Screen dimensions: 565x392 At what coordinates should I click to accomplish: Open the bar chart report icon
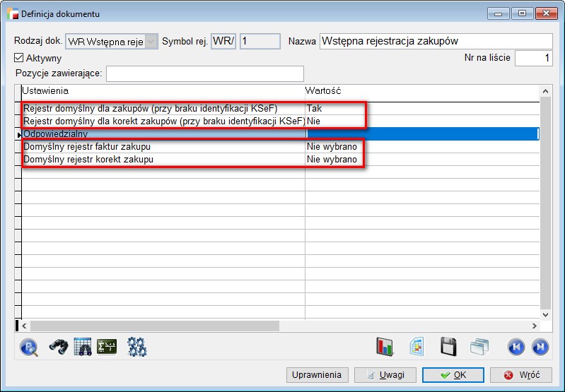(385, 346)
